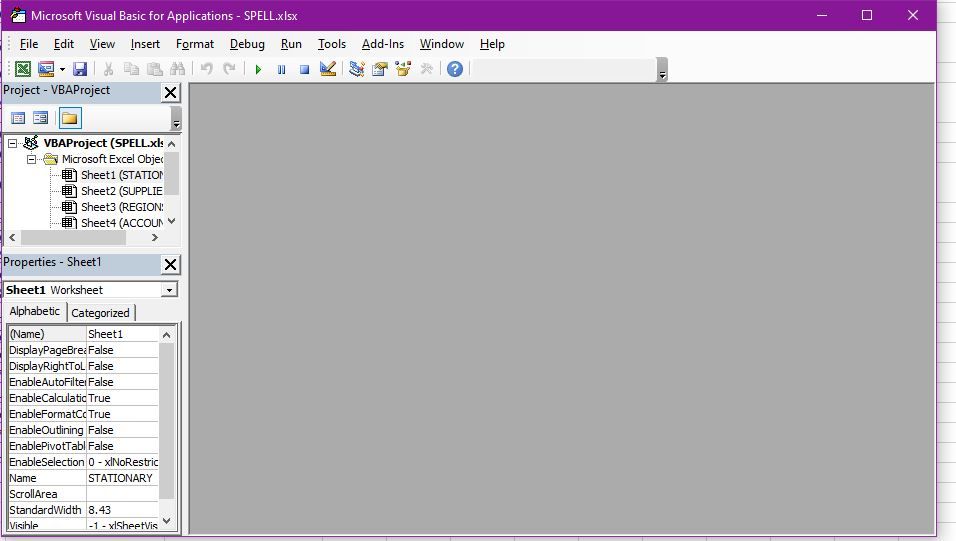Collapse the VBAProject tree node

pyautogui.click(x=13, y=143)
